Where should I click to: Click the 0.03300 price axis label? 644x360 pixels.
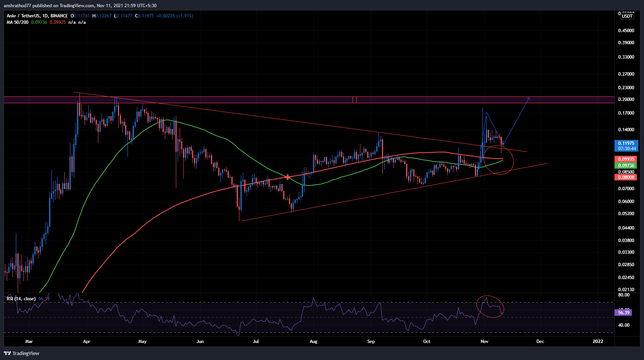(626, 252)
